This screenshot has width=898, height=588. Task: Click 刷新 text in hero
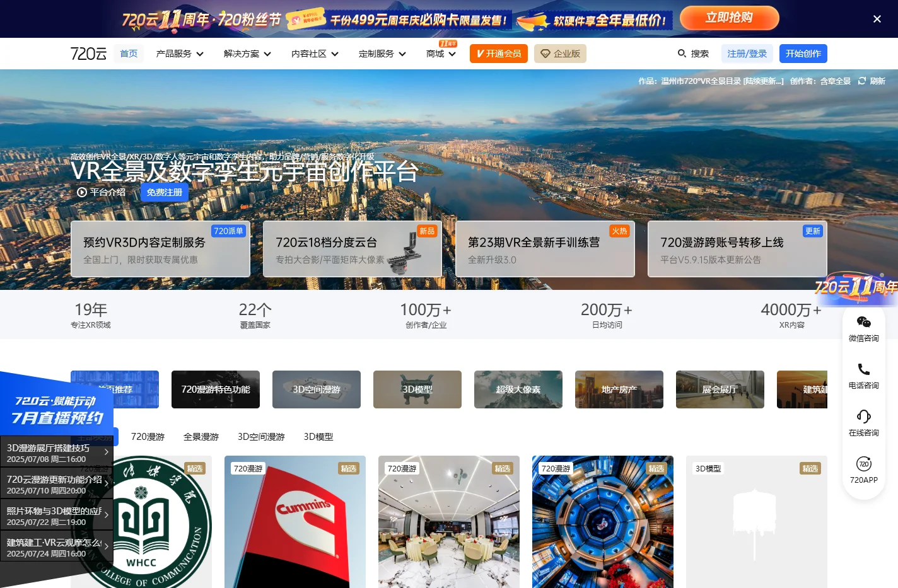(x=878, y=81)
